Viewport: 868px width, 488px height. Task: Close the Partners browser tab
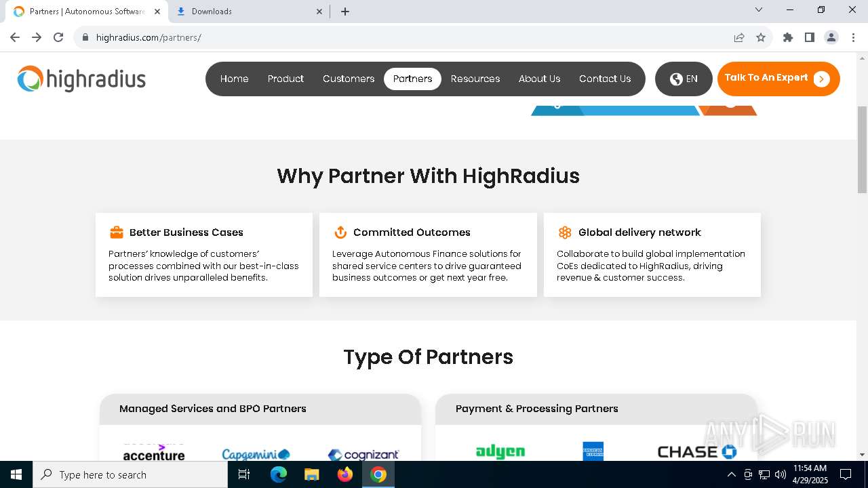click(157, 12)
